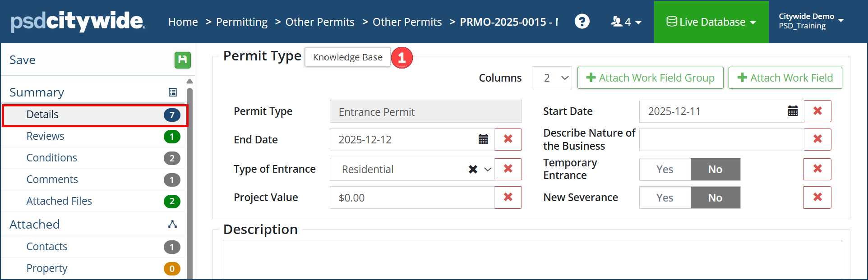The image size is (868, 280).
Task: Open Start Date calendar picker
Action: click(x=793, y=111)
